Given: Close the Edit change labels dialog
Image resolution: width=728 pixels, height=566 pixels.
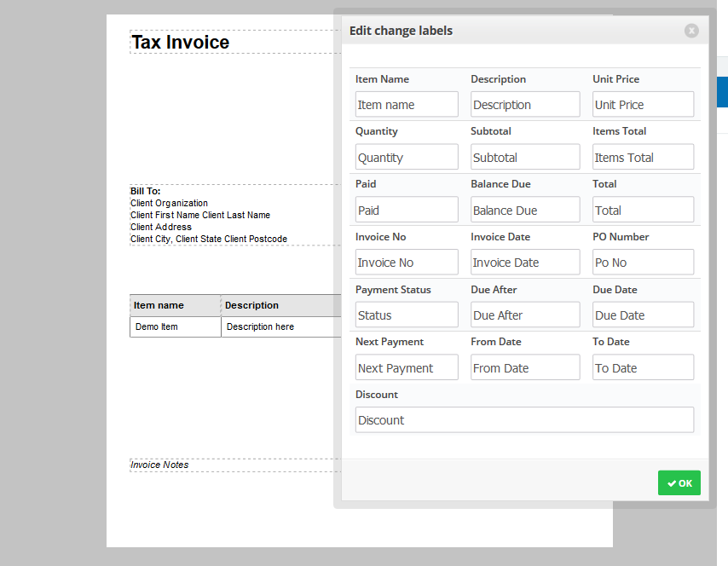Looking at the screenshot, I should click(x=691, y=31).
